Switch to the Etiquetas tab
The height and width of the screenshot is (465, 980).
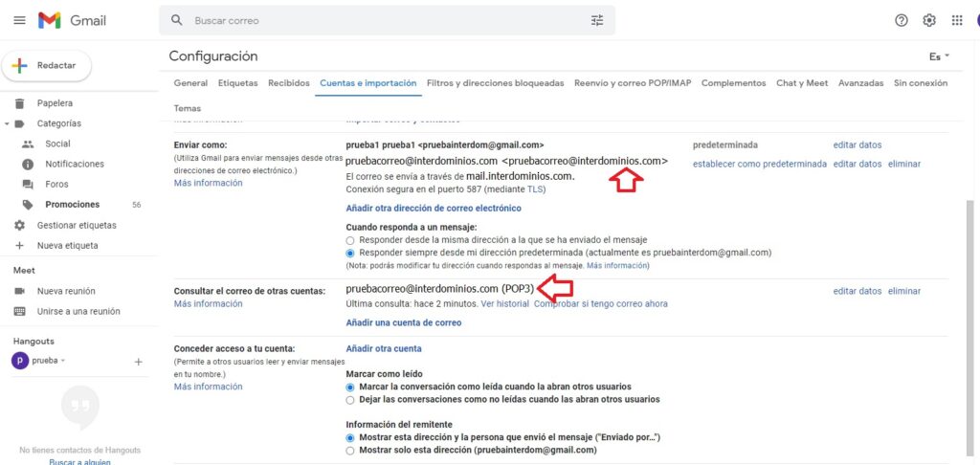[237, 83]
